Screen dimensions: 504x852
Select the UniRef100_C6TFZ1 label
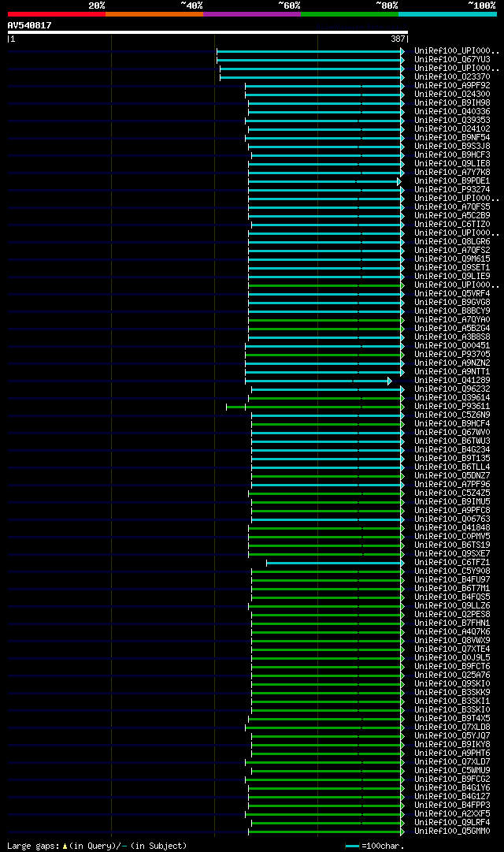point(452,563)
